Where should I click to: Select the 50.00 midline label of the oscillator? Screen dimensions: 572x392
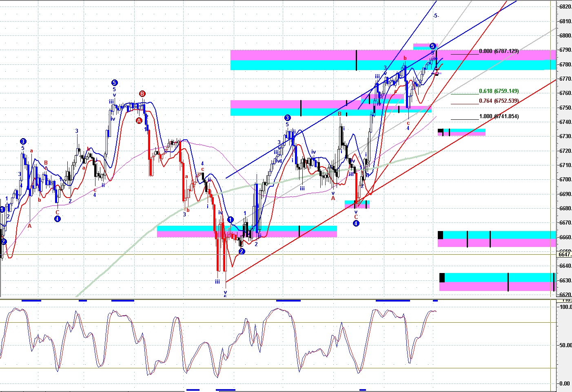[565, 345]
